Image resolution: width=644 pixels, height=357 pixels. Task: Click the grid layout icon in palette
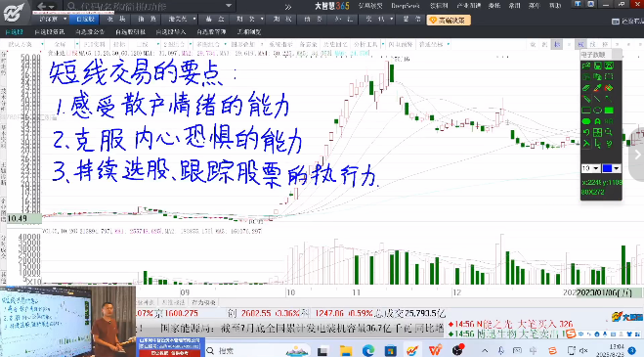tap(598, 132)
